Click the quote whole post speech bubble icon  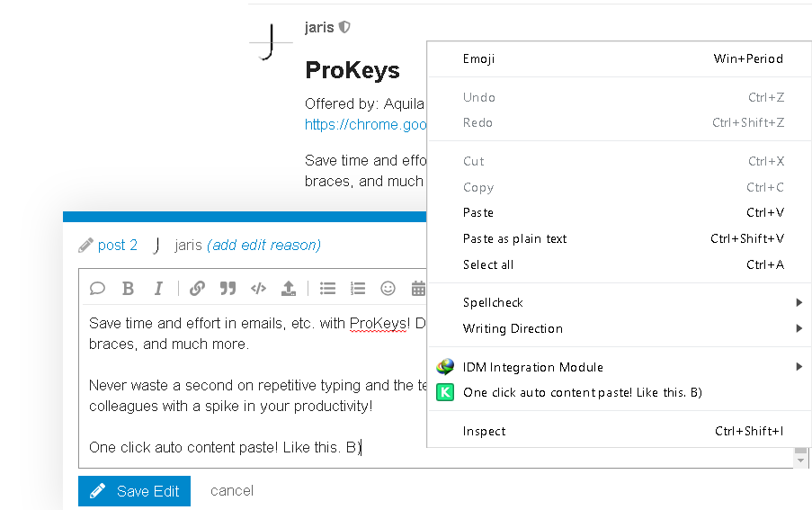click(98, 289)
